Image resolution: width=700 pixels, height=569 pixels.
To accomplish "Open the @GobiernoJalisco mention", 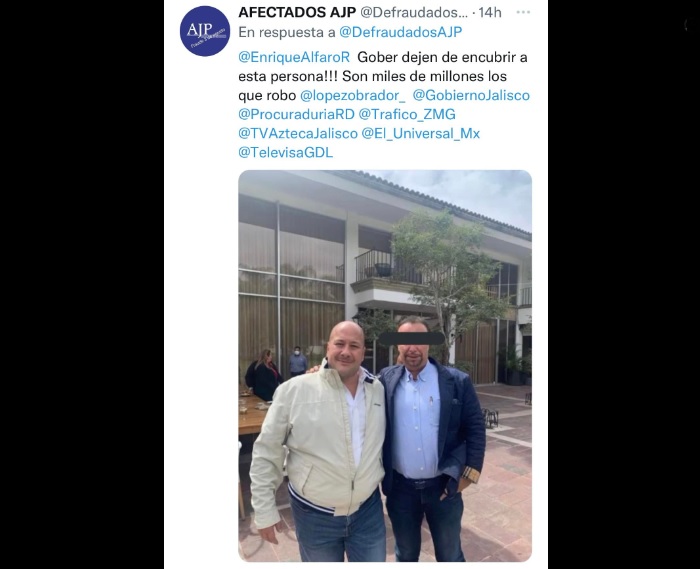I will 471,96.
